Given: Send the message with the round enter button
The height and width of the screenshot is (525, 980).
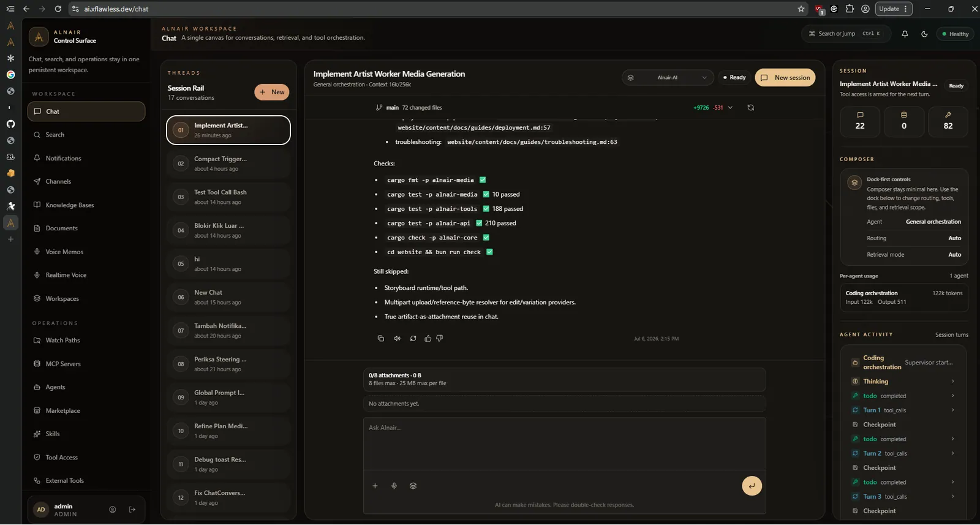Looking at the screenshot, I should point(752,486).
